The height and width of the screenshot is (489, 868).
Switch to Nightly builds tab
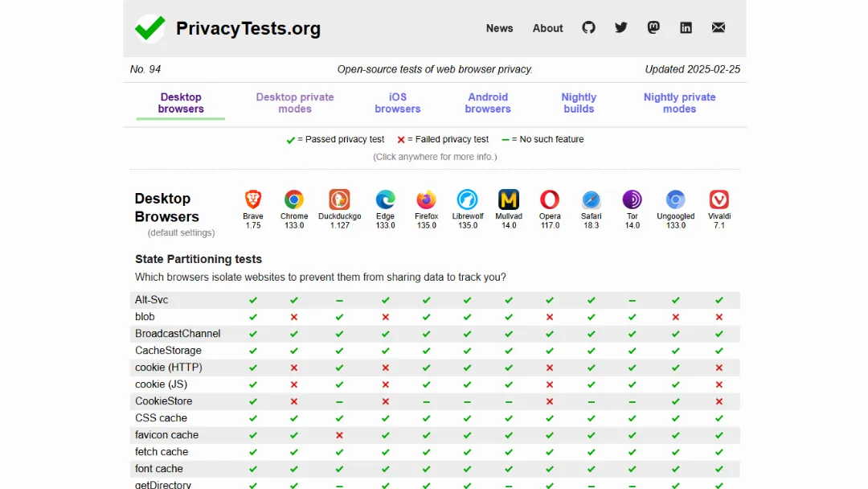(579, 103)
